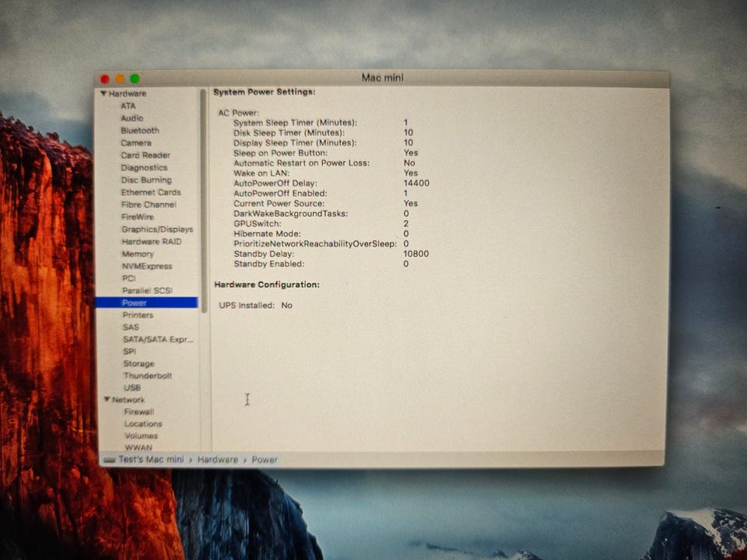Select Hardware RAID entry

(152, 242)
